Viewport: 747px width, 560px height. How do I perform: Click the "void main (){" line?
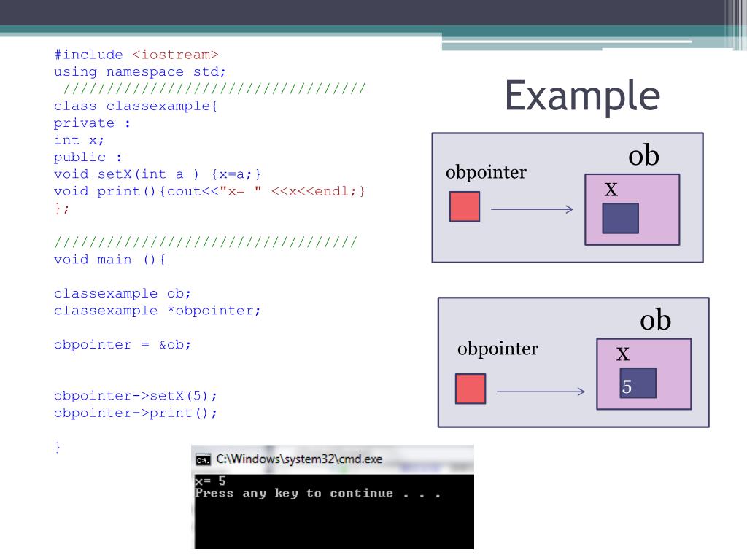click(x=109, y=260)
